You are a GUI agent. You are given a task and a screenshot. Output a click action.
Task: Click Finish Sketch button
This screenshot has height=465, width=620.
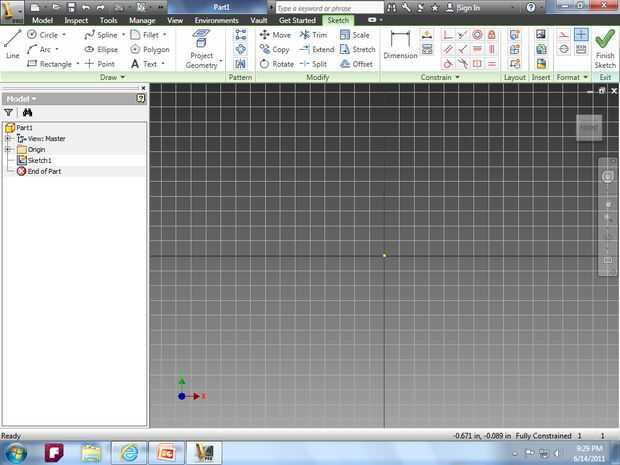[605, 49]
